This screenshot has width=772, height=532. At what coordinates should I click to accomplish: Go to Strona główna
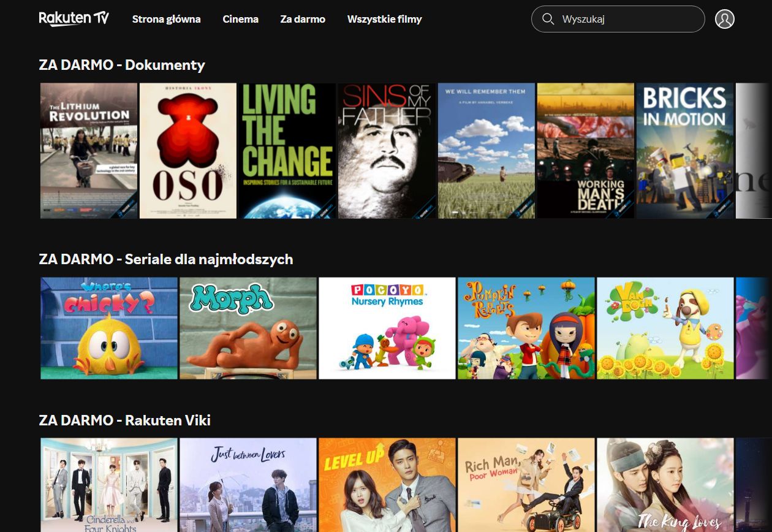(x=167, y=19)
